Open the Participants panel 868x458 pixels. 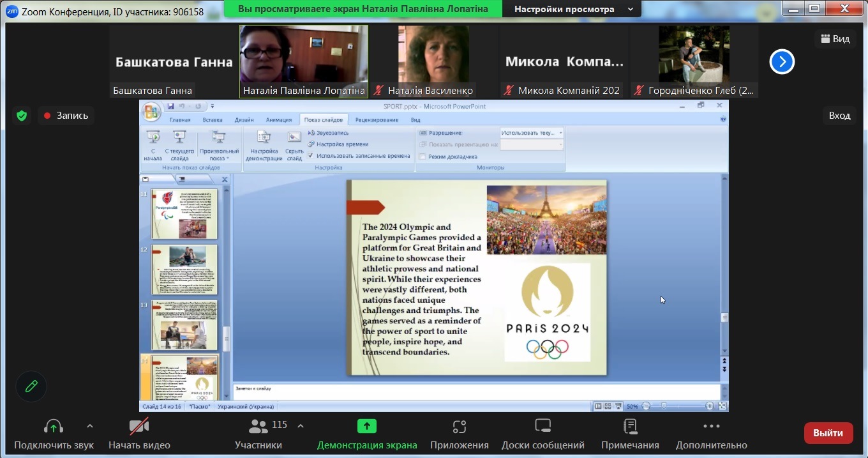tap(258, 432)
